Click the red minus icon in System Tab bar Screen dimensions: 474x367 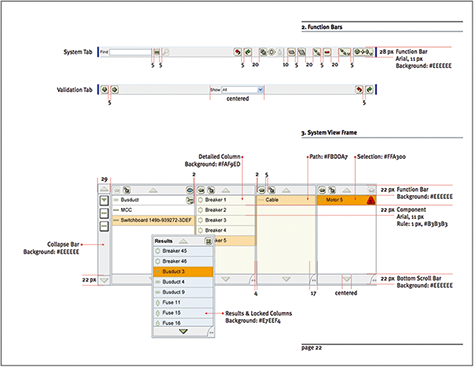[x=327, y=52]
